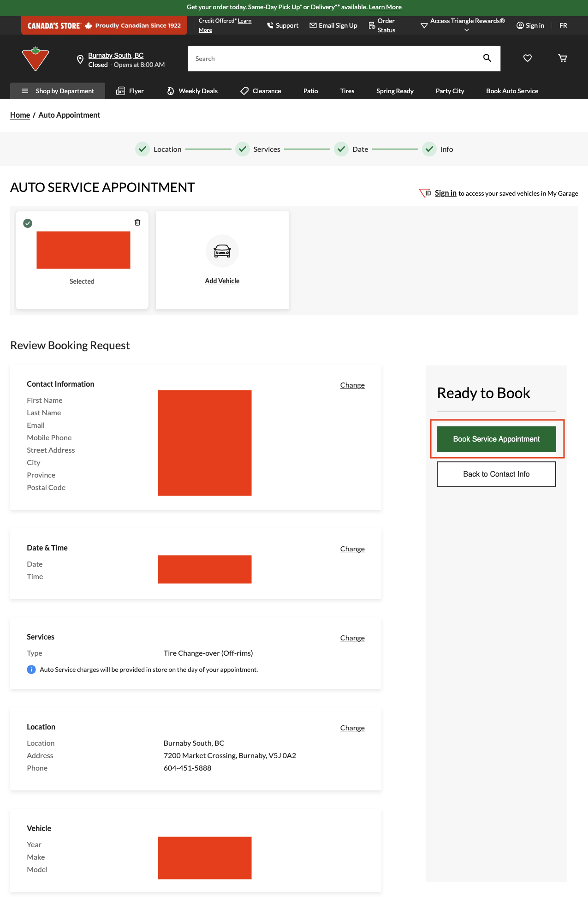The width and height of the screenshot is (588, 897).
Task: Click the Back to Contact Info button
Action: (496, 474)
